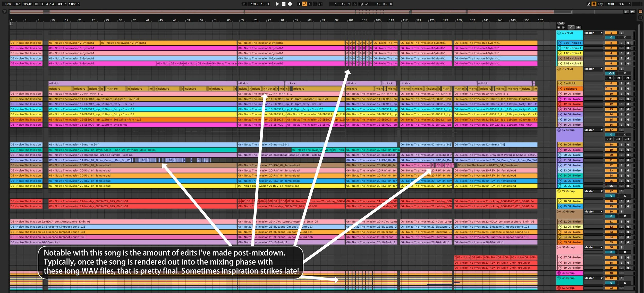Enable the Draw Mode pencil icon

pos(589,4)
